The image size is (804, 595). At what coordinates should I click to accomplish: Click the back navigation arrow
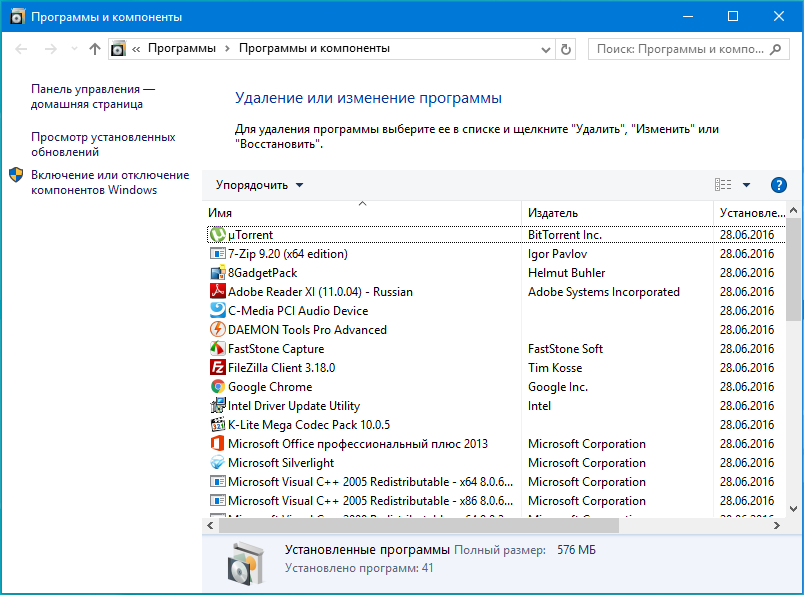[20, 48]
